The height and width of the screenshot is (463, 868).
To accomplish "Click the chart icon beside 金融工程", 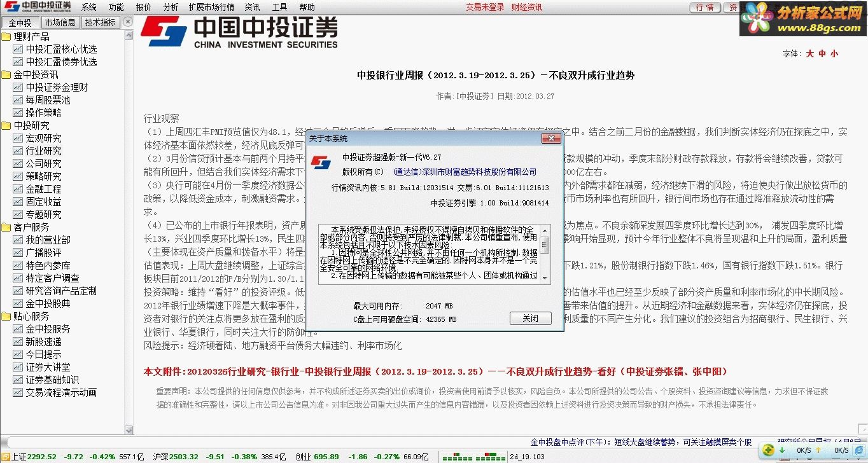I will (x=18, y=189).
